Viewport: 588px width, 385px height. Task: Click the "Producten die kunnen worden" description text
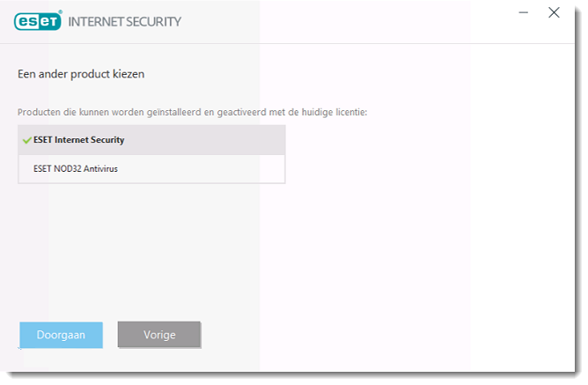click(88, 113)
